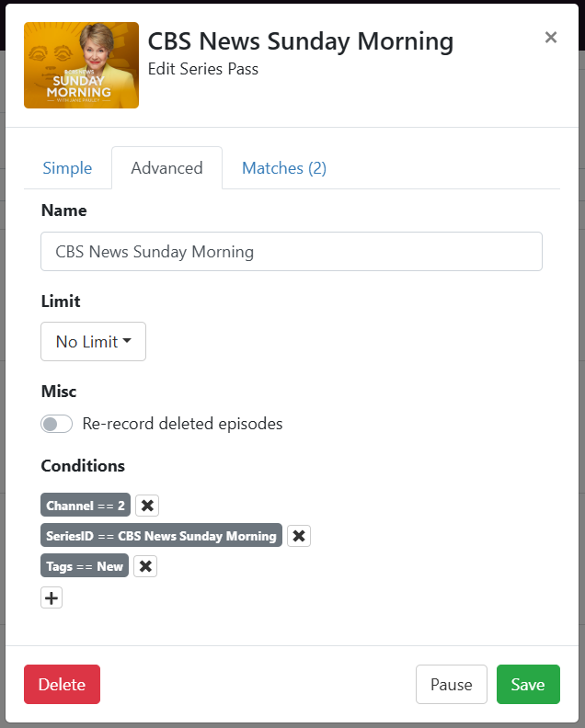
Task: Select the Advanced tab
Action: [166, 168]
